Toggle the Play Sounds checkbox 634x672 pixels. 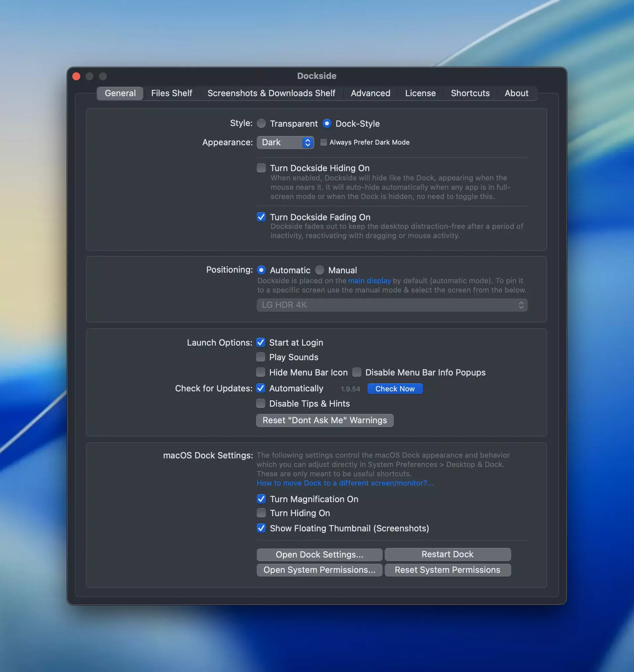[261, 357]
